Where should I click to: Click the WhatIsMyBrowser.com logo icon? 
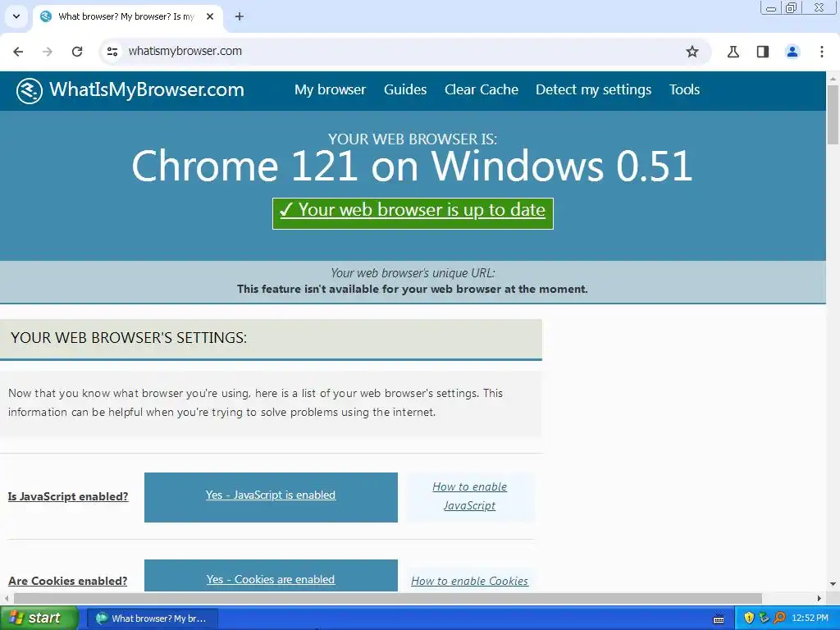click(29, 90)
